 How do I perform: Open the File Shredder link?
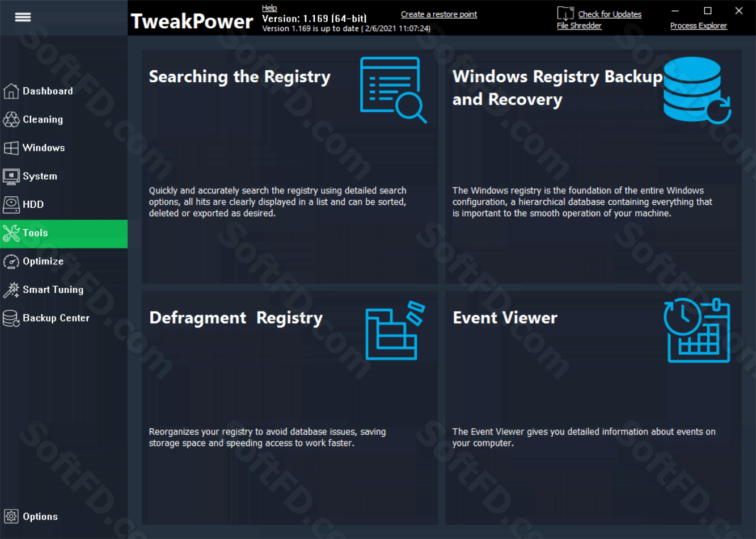[579, 26]
